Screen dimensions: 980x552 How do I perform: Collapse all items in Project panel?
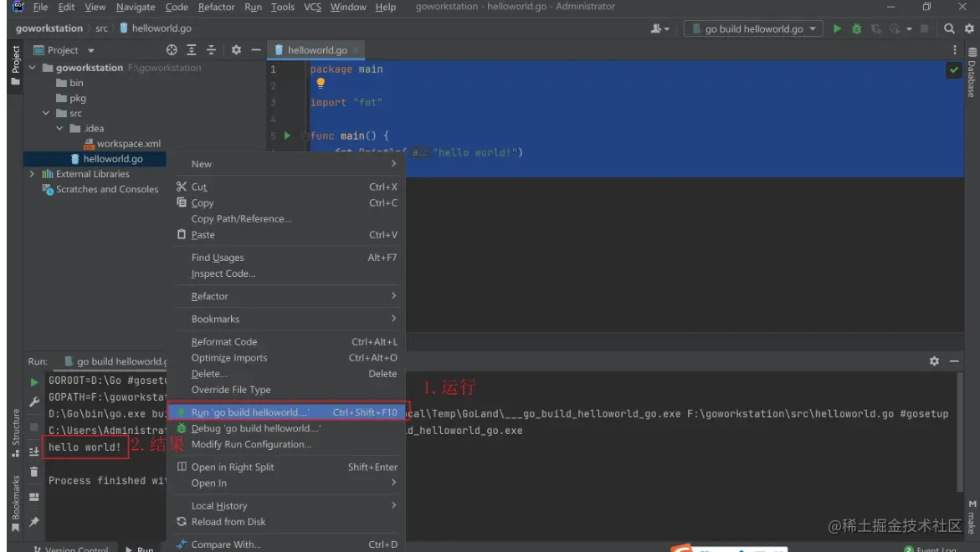211,50
